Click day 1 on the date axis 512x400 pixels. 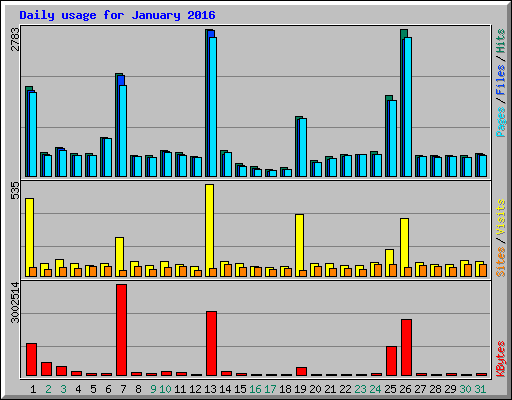(33, 389)
